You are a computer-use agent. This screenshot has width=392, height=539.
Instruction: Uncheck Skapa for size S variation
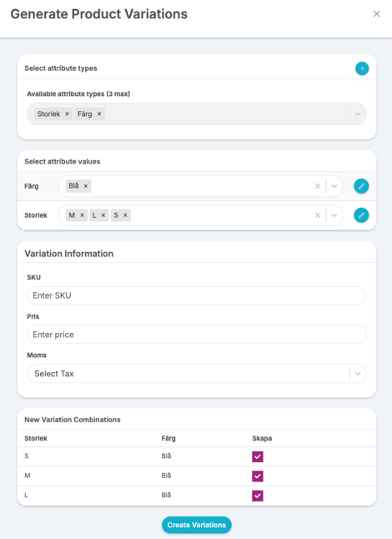point(258,456)
